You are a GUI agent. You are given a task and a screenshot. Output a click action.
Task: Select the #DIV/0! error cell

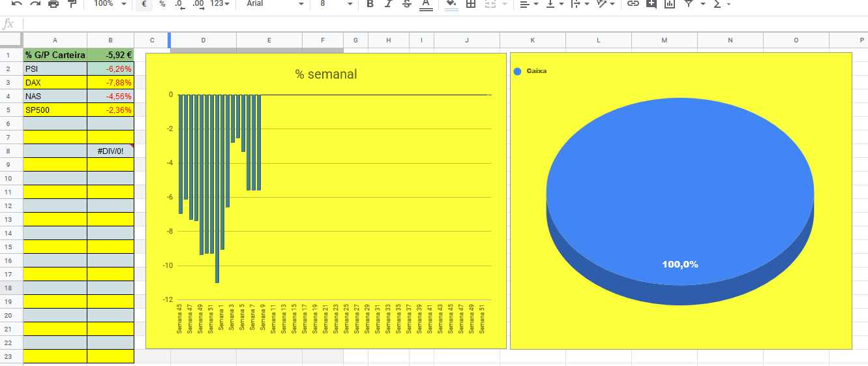pyautogui.click(x=110, y=151)
